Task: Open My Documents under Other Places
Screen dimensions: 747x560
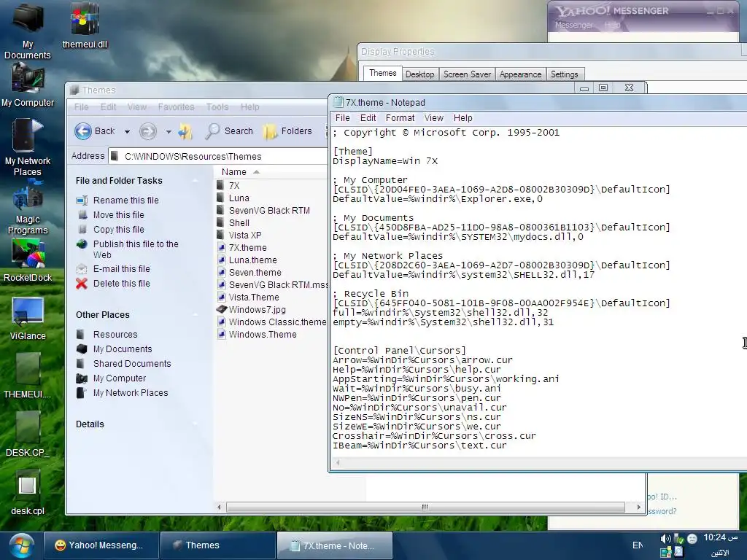Action: (123, 349)
